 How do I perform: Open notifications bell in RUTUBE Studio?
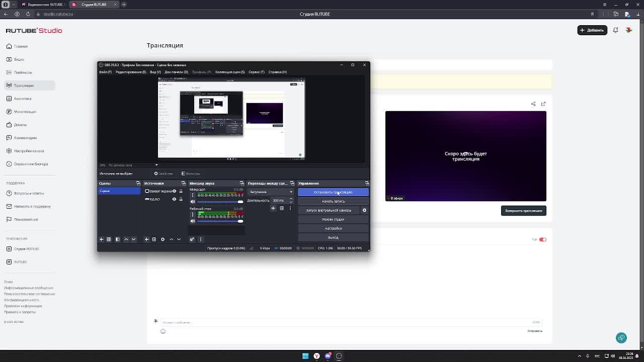click(615, 30)
